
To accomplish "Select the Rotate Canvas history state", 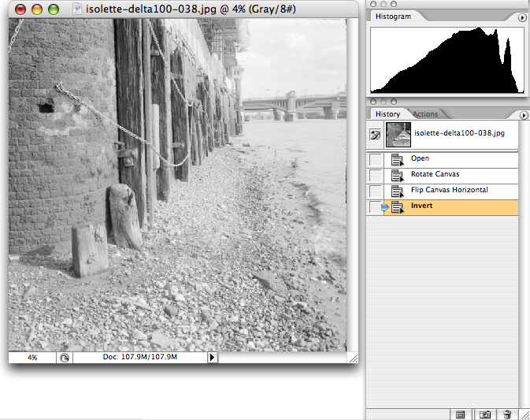I will tap(451, 174).
